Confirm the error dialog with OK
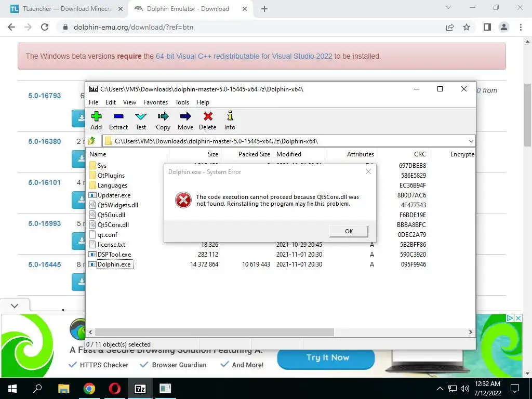The image size is (532, 399). 349,231
